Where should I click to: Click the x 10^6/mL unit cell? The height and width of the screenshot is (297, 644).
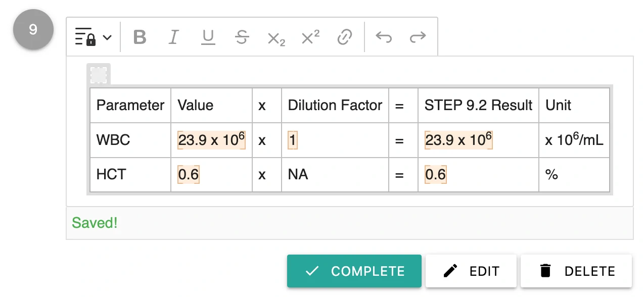point(574,140)
